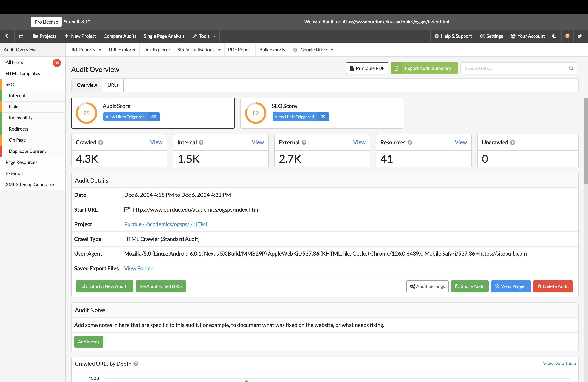Click the help icon next to Uncrawled
The width and height of the screenshot is (588, 382).
512,142
